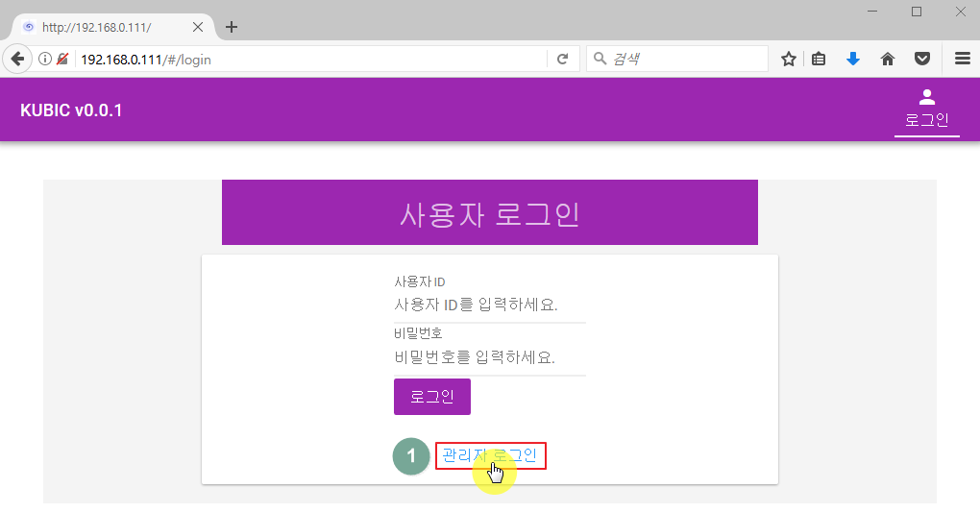Reload the current page

click(563, 59)
